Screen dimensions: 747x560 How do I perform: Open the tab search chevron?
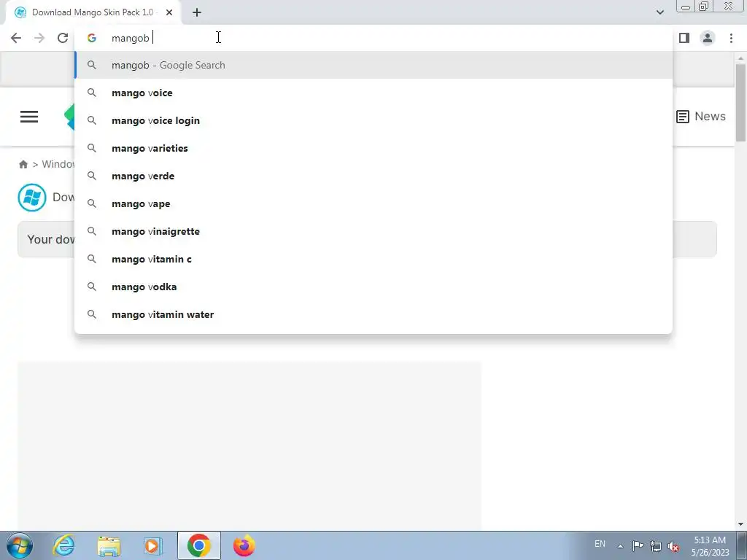659,12
